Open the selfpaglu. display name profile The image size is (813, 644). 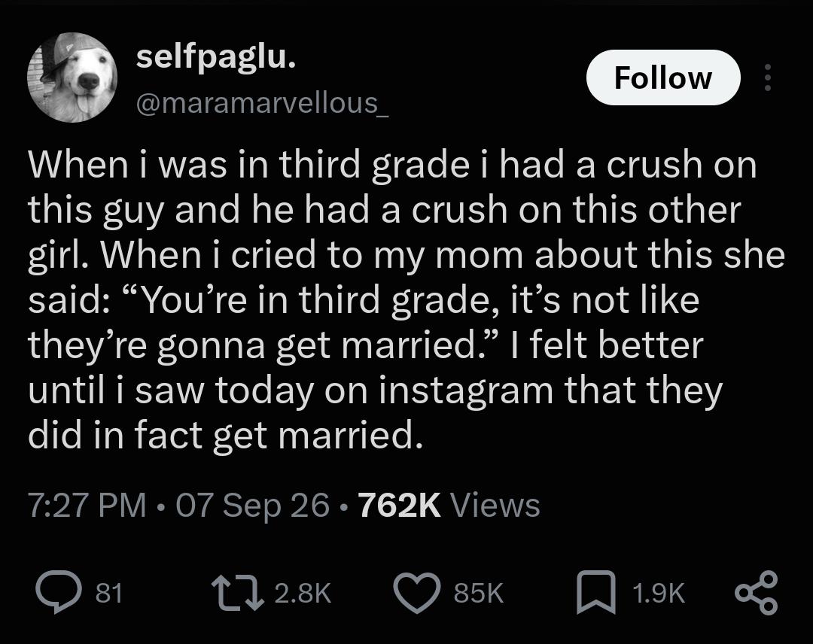pyautogui.click(x=216, y=58)
